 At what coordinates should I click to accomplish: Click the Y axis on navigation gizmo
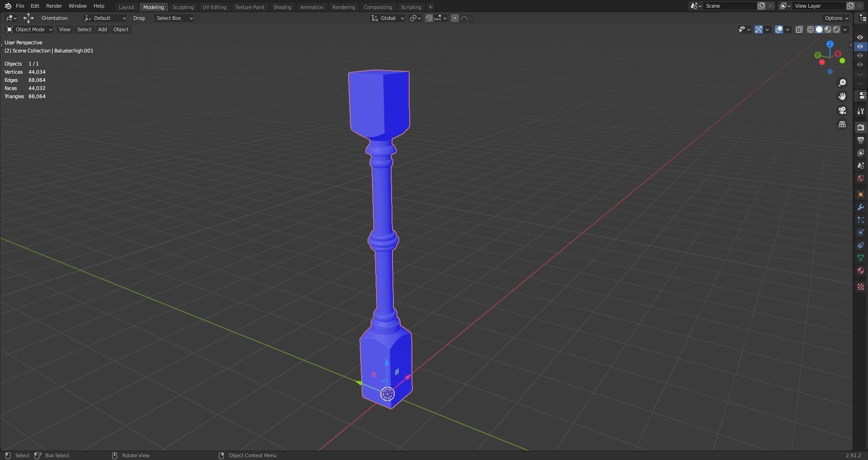tap(818, 55)
